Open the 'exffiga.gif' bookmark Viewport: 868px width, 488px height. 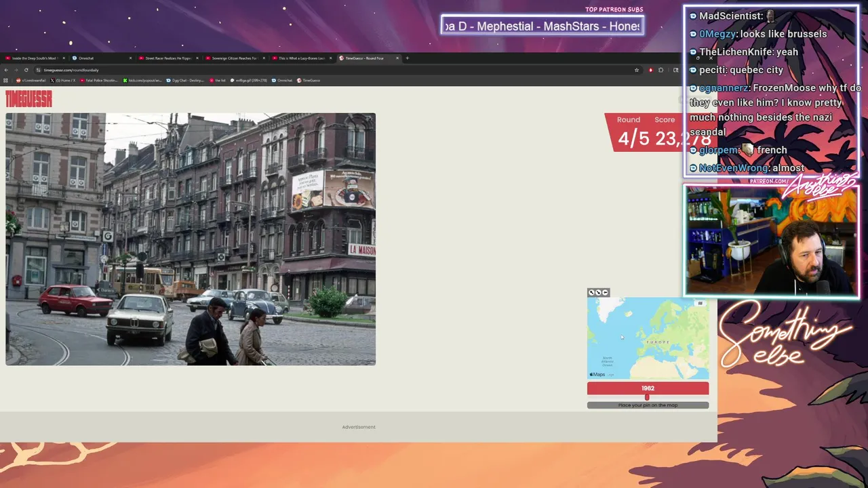(249, 81)
